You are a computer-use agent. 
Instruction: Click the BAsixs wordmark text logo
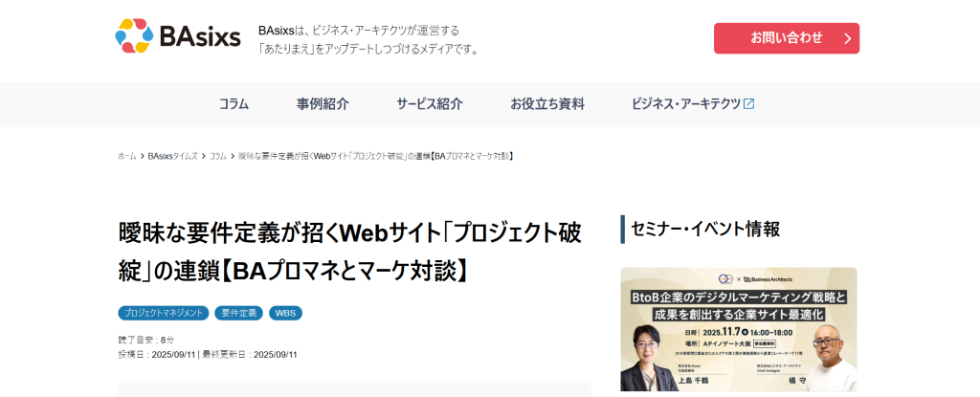click(x=200, y=37)
